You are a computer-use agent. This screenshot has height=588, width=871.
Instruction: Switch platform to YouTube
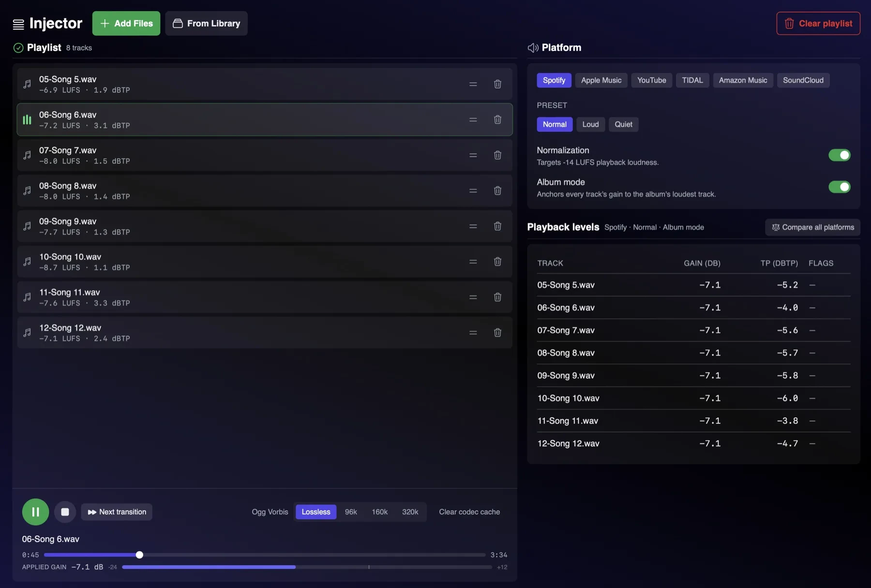point(651,80)
